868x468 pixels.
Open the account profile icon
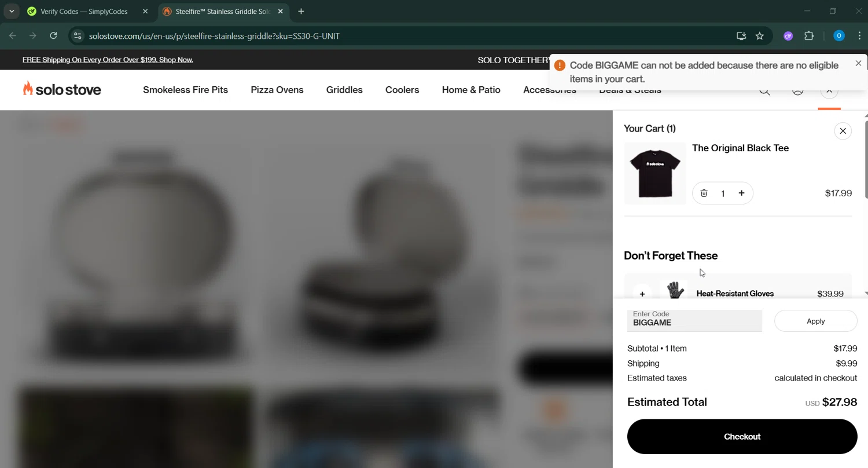[797, 90]
